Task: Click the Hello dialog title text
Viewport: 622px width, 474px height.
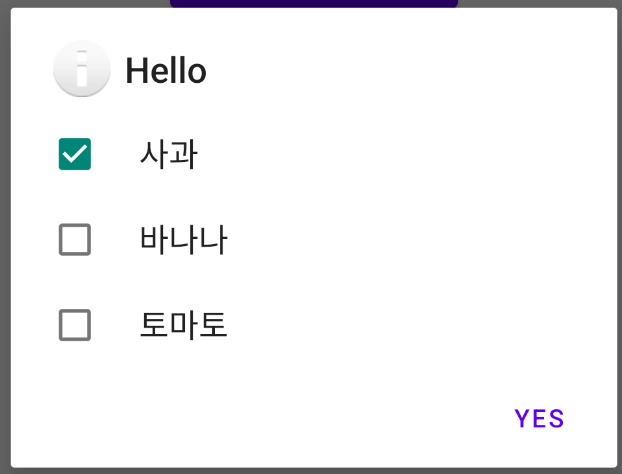Action: pos(166,71)
